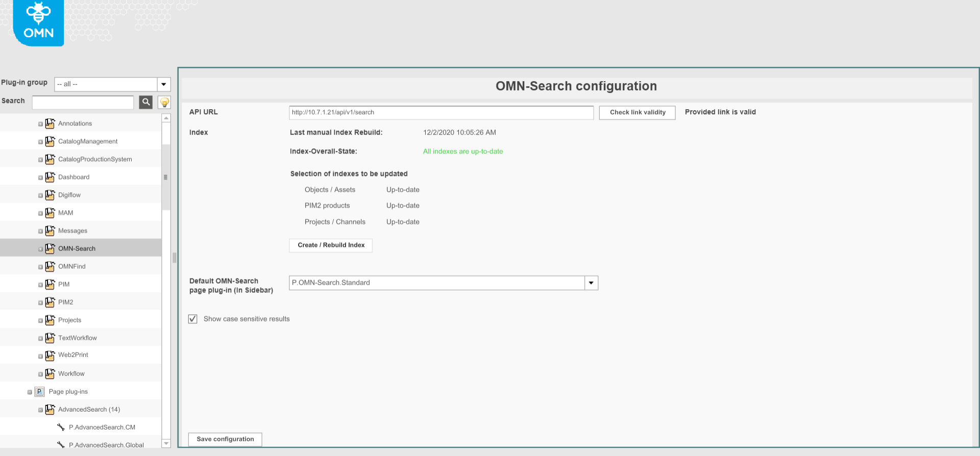Select the OMNFind tree item label
Screen dimensions: 980x456
point(72,266)
